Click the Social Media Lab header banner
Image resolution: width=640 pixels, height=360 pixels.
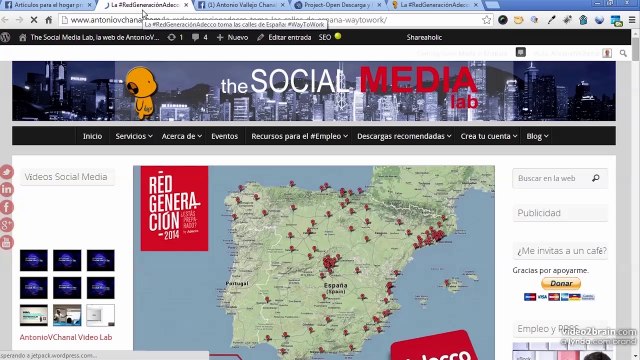click(313, 91)
